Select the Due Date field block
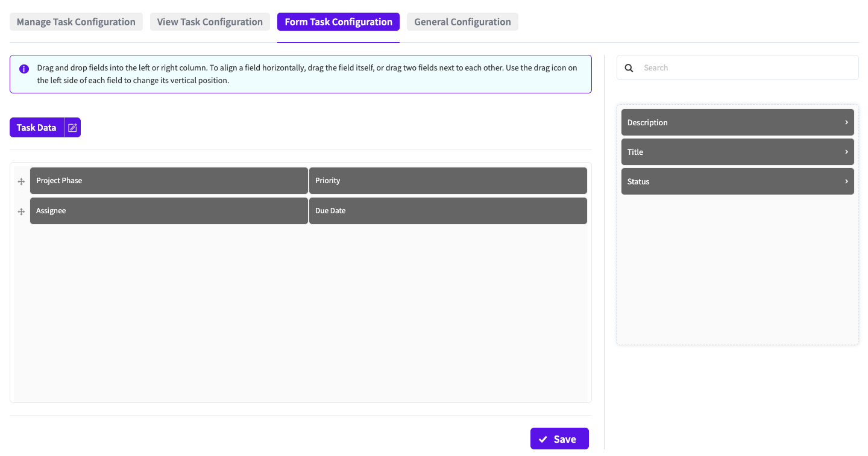 pos(448,211)
